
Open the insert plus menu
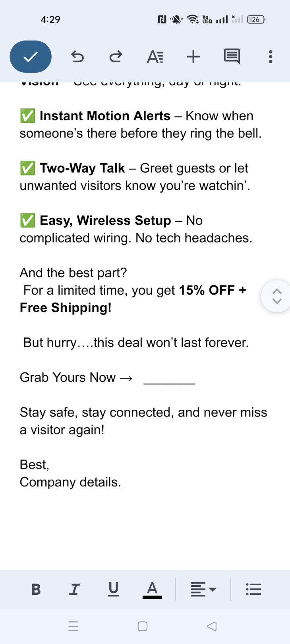(x=193, y=57)
